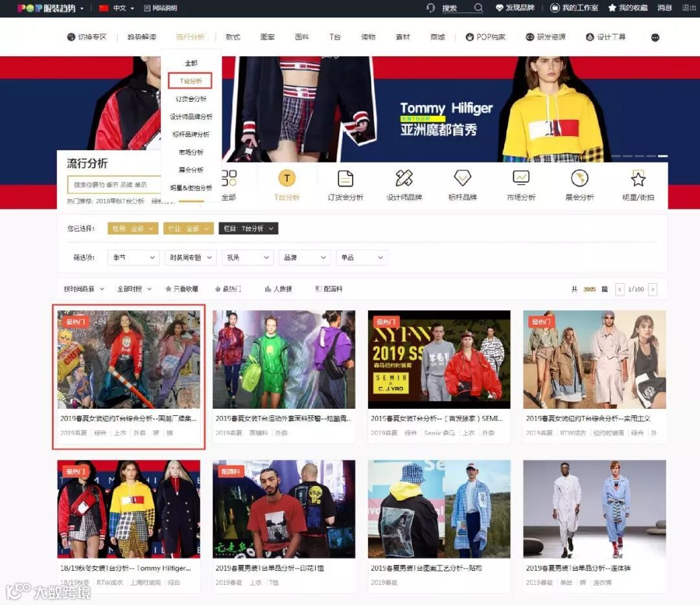Open the 款式 navigation menu

coord(233,37)
